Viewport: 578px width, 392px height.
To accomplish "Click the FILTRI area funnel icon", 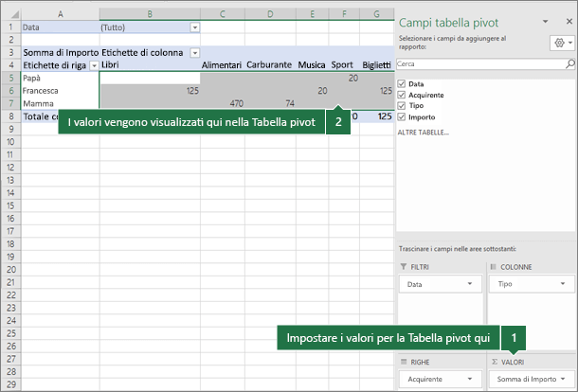I will coord(404,266).
